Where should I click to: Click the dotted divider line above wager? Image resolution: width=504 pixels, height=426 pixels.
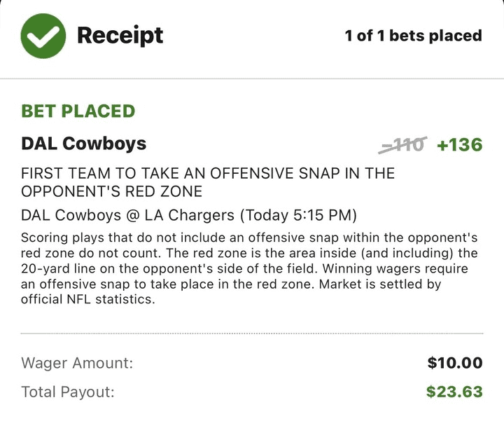pyautogui.click(x=252, y=334)
